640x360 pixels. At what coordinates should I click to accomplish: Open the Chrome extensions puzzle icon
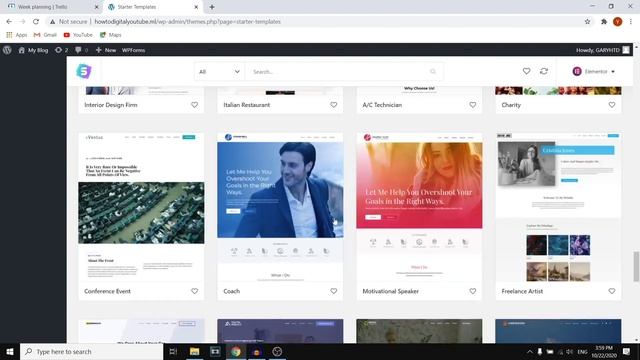pyautogui.click(x=604, y=22)
